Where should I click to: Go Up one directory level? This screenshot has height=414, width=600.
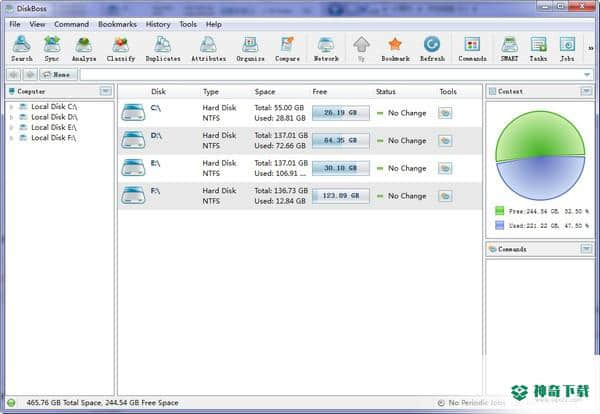click(361, 49)
